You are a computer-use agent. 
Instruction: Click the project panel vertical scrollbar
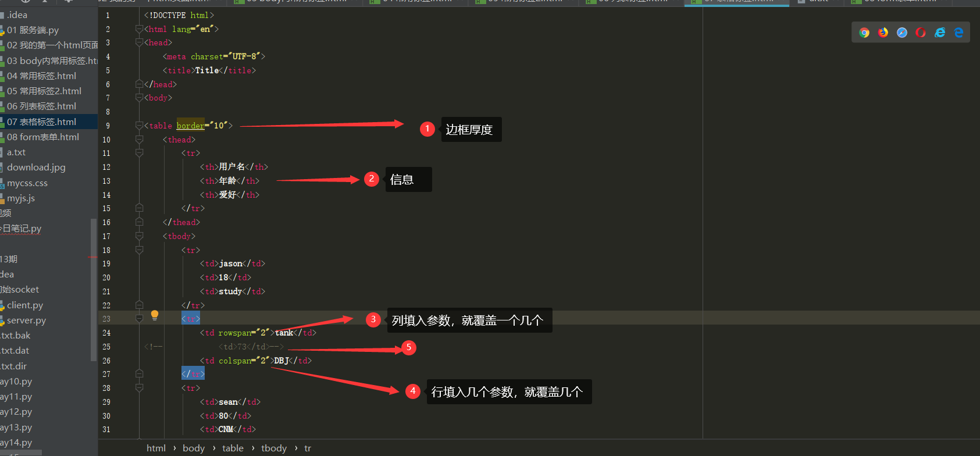tap(93, 290)
